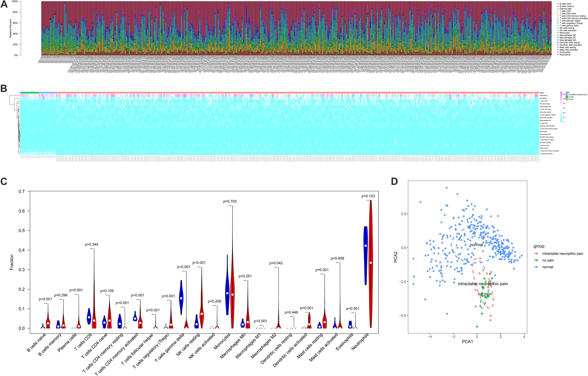Click the heatmap row dendrogram in panel B
The image size is (588, 376).
(15, 125)
